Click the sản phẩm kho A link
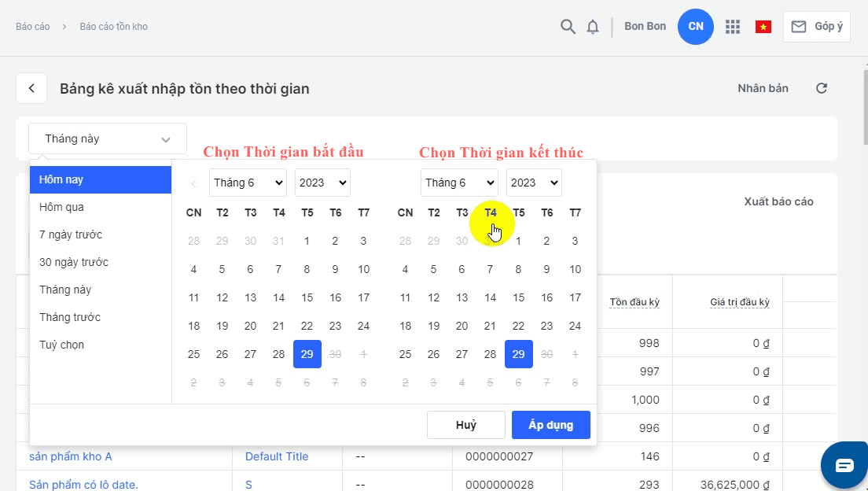868x491 pixels. pyautogui.click(x=71, y=456)
